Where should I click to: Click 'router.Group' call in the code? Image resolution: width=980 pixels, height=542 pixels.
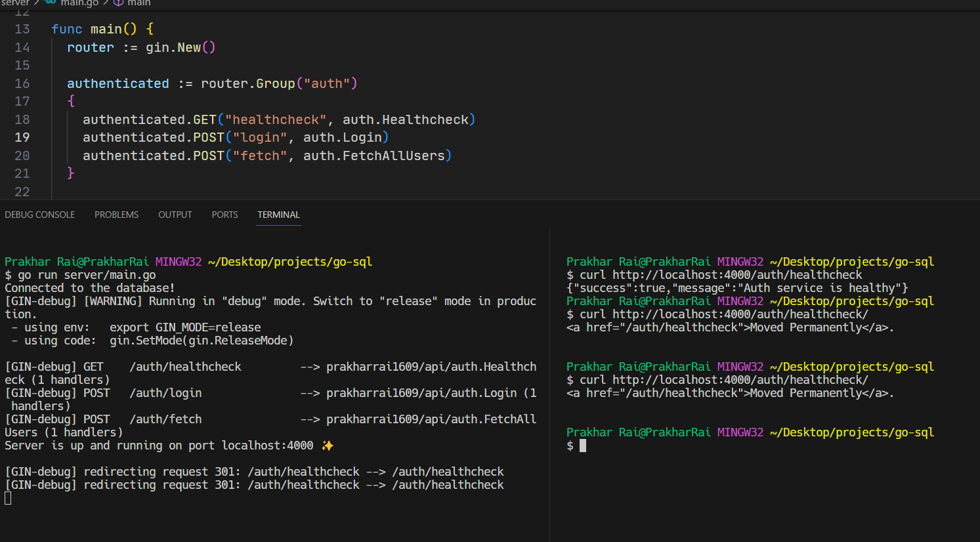(248, 83)
